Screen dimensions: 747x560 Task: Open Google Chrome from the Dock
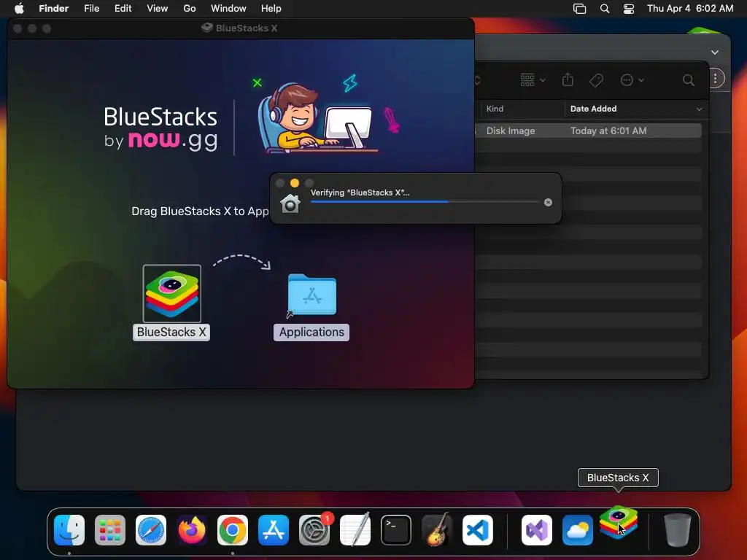click(233, 529)
